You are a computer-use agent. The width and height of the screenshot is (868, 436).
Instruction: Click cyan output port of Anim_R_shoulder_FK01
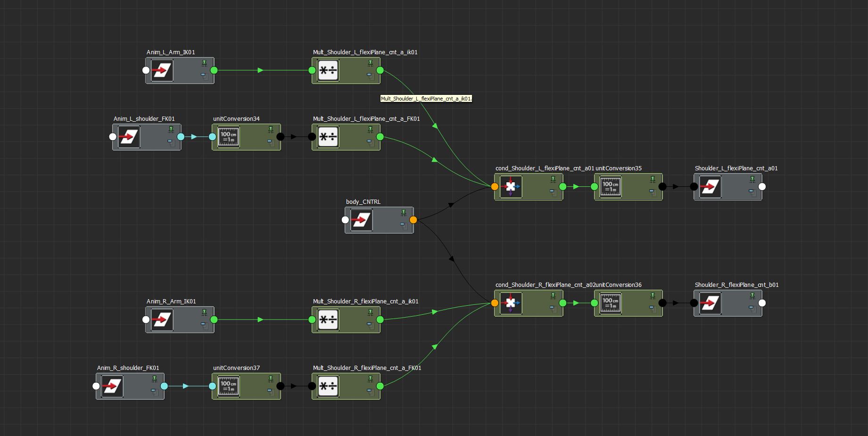tap(164, 386)
